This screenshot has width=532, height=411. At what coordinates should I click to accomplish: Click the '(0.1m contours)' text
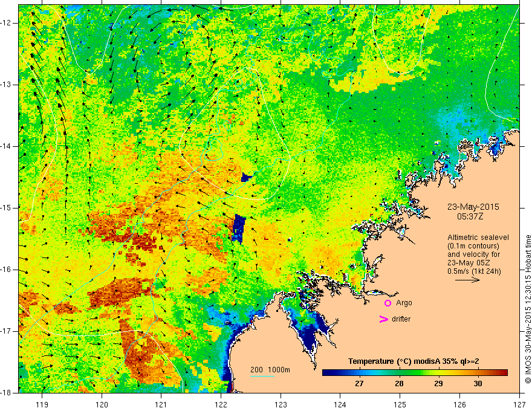[x=473, y=246]
